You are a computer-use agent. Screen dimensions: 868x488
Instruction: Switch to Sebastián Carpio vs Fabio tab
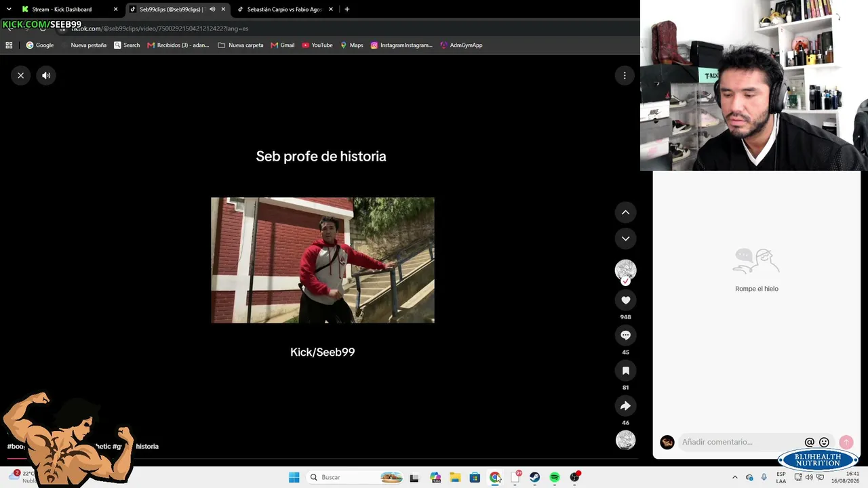pos(284,9)
